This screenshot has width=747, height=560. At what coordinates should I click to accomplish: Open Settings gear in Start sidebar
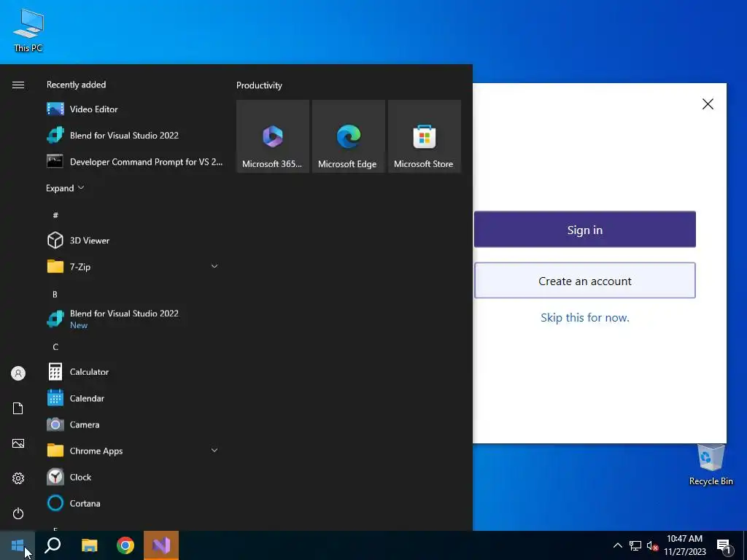18,478
